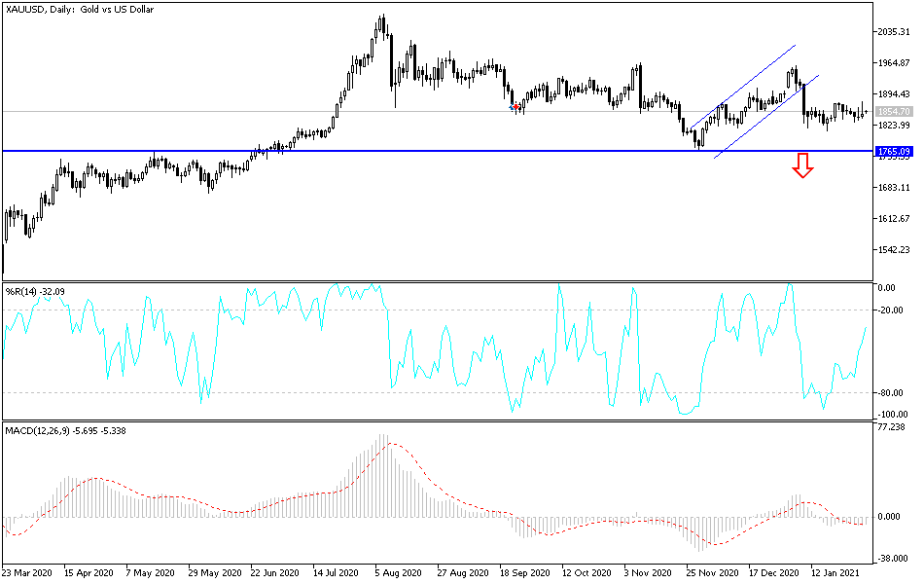This screenshot has width=924, height=584.
Task: Click the 77.238 value on MACD scale
Action: tap(892, 427)
